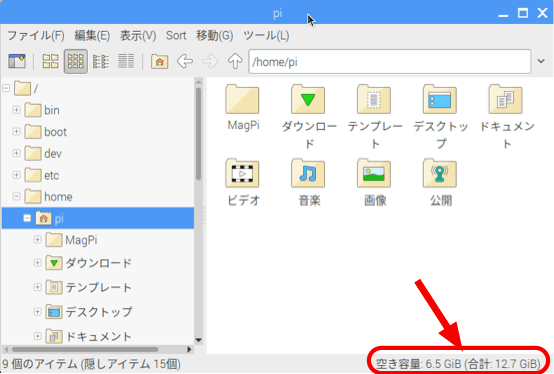554x374 pixels.
Task: Switch to detailed list view
Action: tap(126, 61)
